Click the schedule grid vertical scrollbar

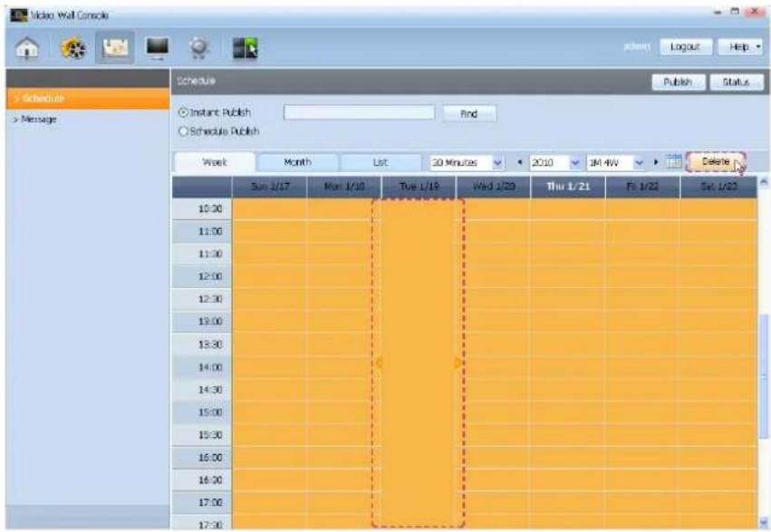764,352
